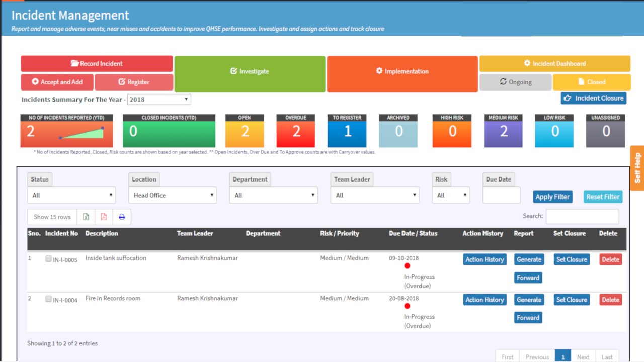This screenshot has height=362, width=644.
Task: Check the checkbox for incident IN-I-0004
Action: [48, 299]
